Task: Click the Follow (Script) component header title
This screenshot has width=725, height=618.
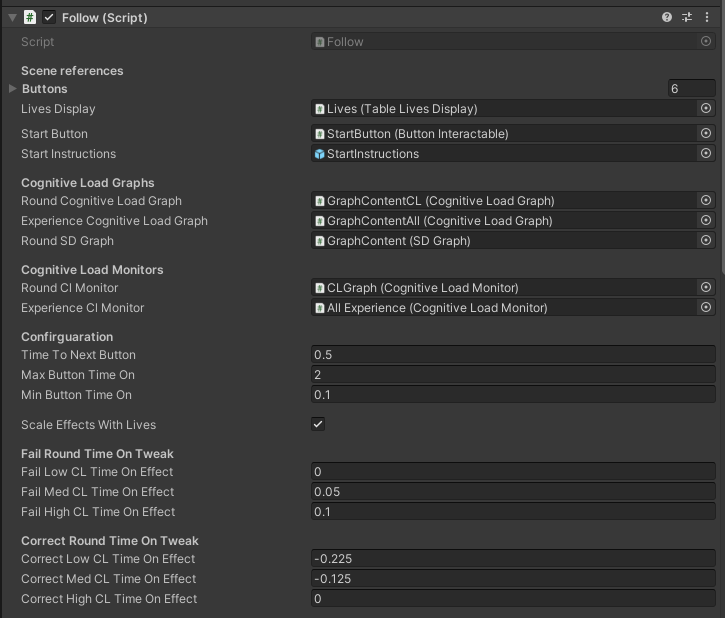Action: 104,18
